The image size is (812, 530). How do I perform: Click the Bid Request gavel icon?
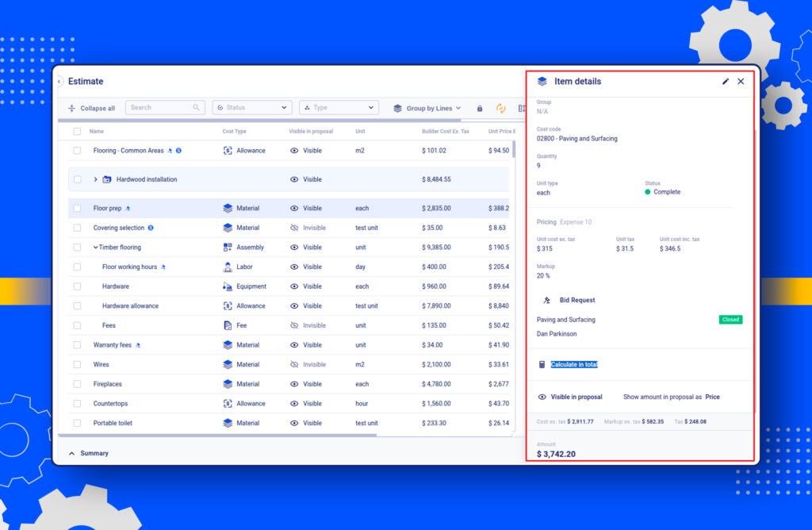[546, 300]
